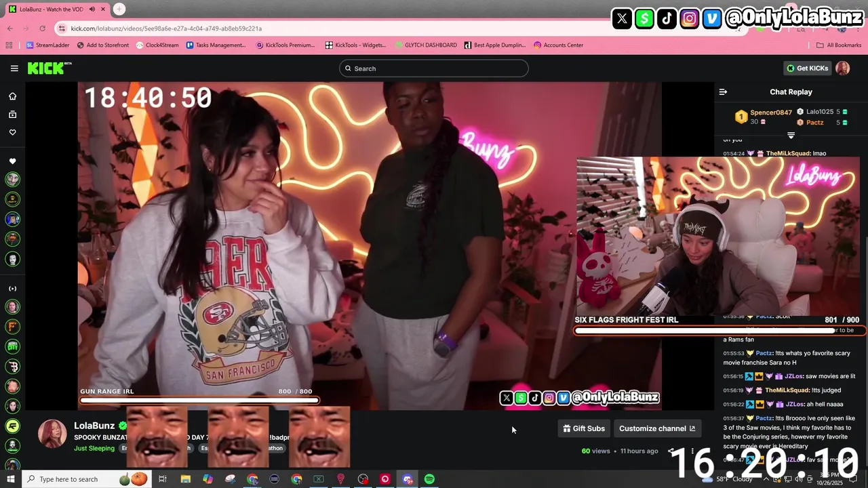Screen dimensions: 868x488
Task: Open GLYTCH DASHBOARD bookmark
Action: [426, 45]
